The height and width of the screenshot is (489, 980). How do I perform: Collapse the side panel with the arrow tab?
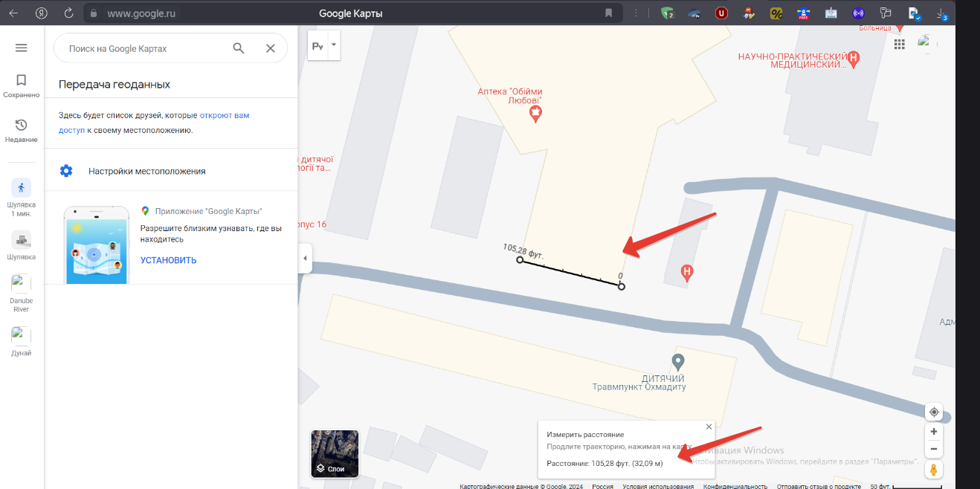tap(305, 258)
